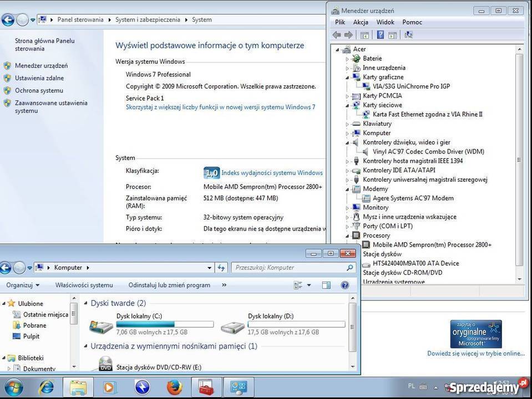Select the Baterie device category

(x=372, y=58)
